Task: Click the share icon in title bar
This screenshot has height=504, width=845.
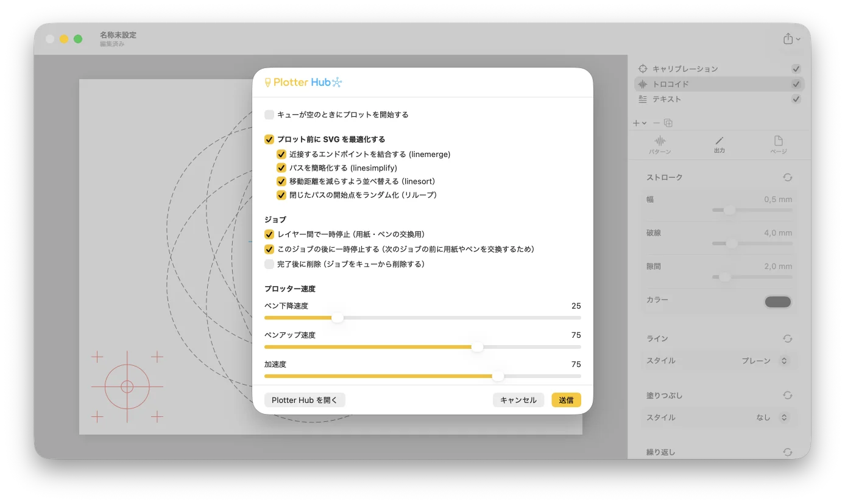Action: (x=788, y=38)
